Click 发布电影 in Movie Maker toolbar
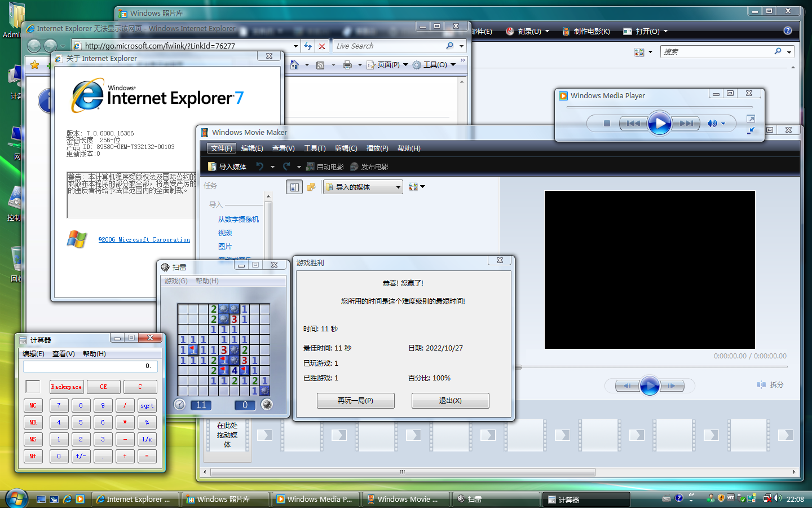 (369, 167)
